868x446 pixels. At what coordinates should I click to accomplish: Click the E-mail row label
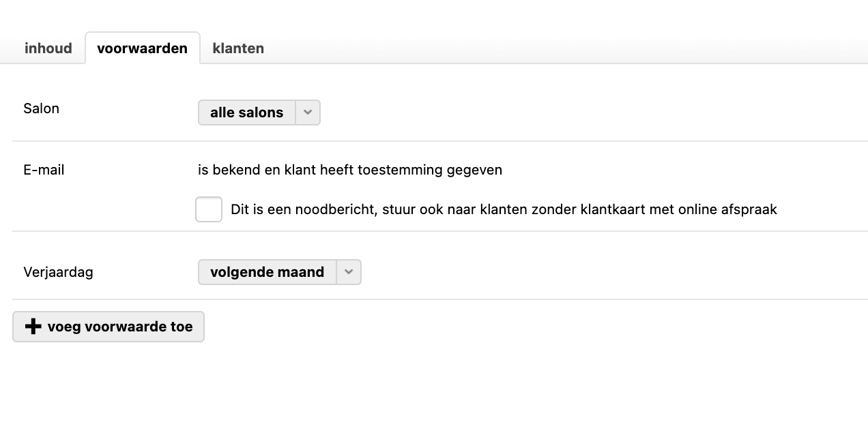tap(44, 170)
